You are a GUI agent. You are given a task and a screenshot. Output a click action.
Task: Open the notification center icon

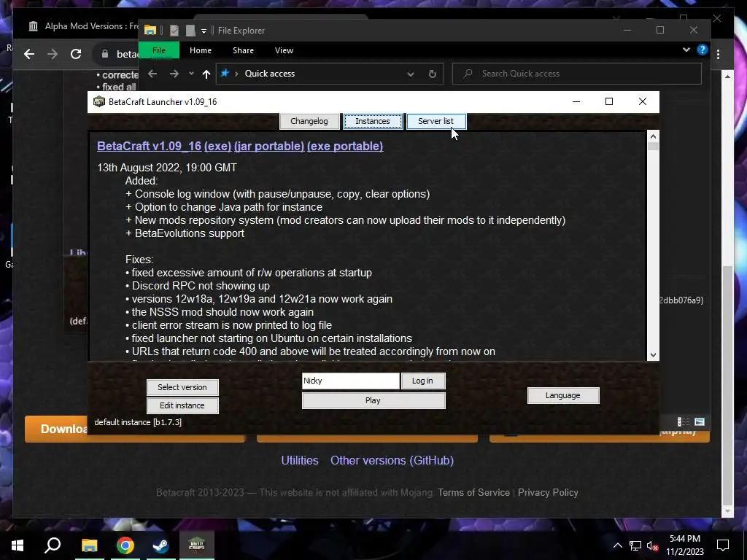[723, 545]
